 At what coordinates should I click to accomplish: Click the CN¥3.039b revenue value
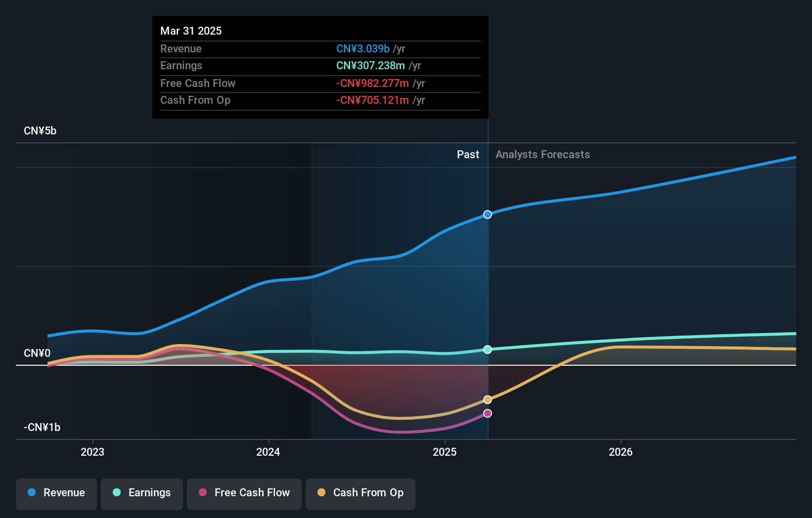pyautogui.click(x=363, y=49)
